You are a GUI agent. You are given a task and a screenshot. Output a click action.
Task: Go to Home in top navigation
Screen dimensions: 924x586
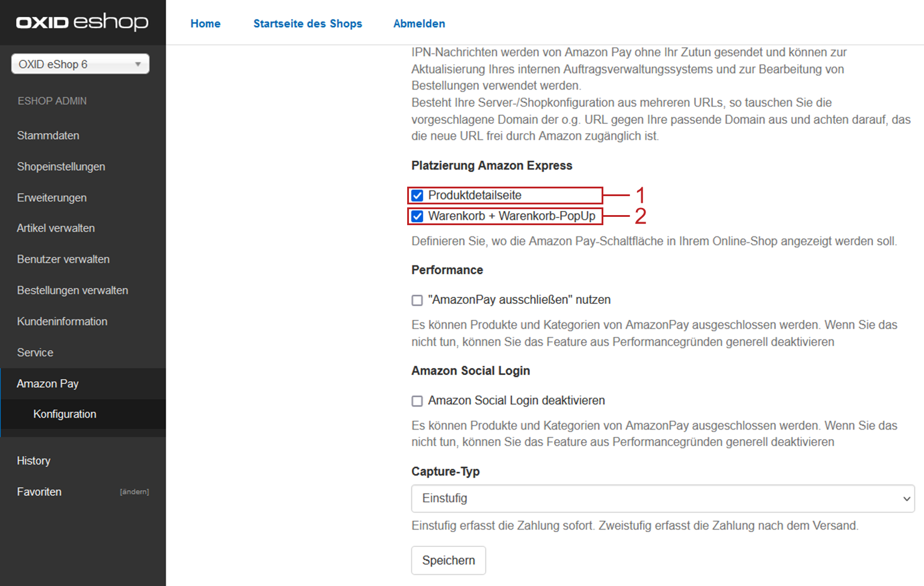[x=205, y=24]
